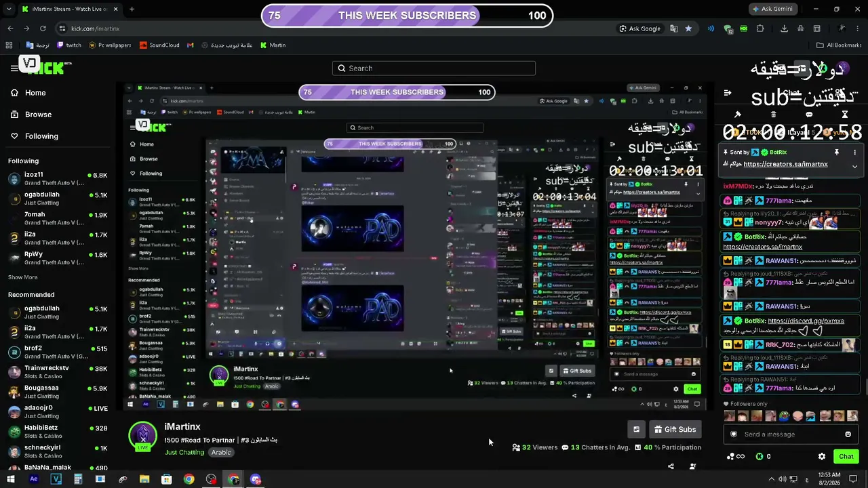
Task: Click the taskbar clock showing 12:53 AM
Action: (x=829, y=479)
